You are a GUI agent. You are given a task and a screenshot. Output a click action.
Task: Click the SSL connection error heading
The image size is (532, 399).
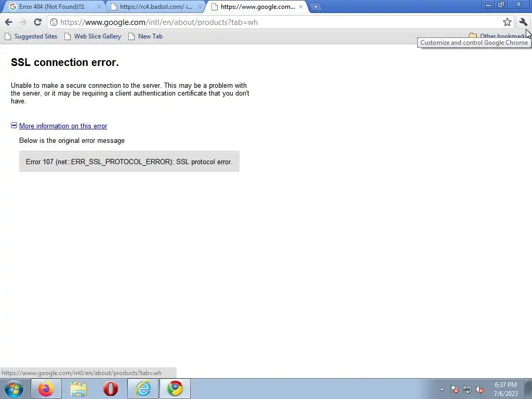65,62
